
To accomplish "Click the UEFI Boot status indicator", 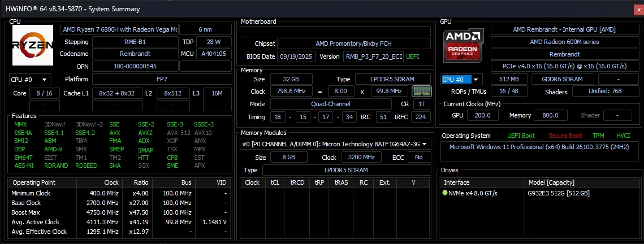I will (521, 136).
